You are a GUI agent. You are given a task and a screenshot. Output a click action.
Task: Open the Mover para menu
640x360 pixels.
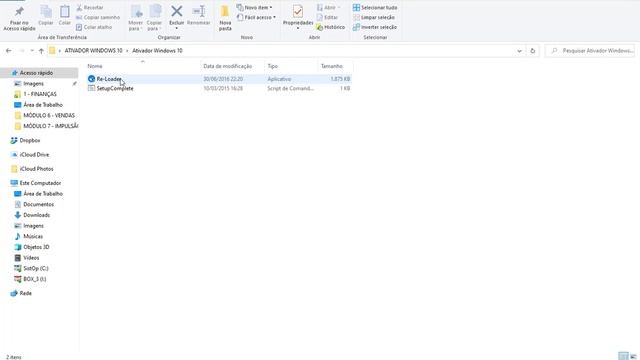[136, 18]
